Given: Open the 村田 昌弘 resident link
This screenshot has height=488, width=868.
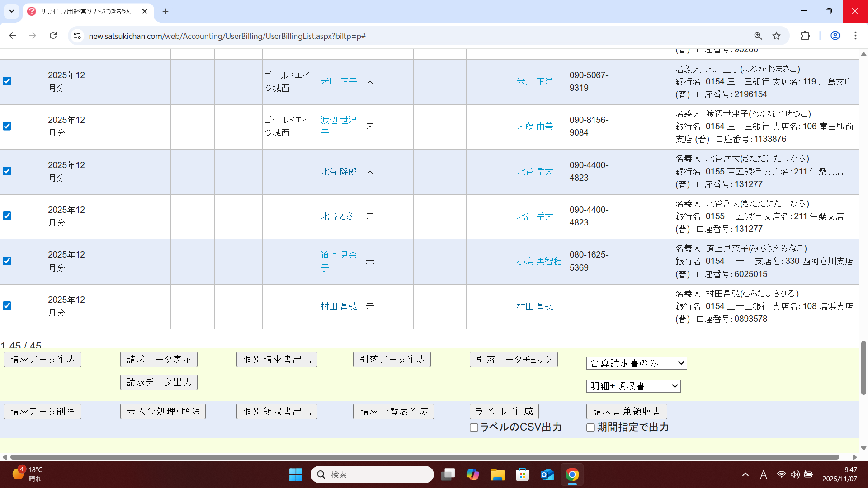Looking at the screenshot, I should tap(339, 306).
